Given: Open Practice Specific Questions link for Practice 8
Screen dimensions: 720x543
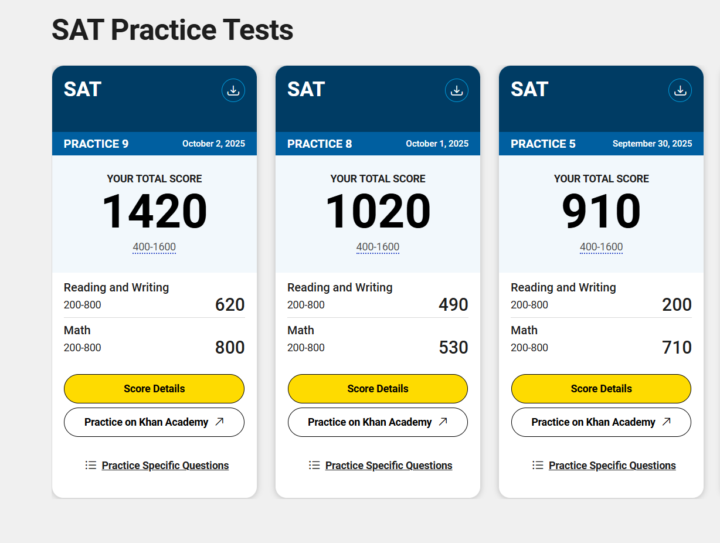Looking at the screenshot, I should click(x=388, y=465).
